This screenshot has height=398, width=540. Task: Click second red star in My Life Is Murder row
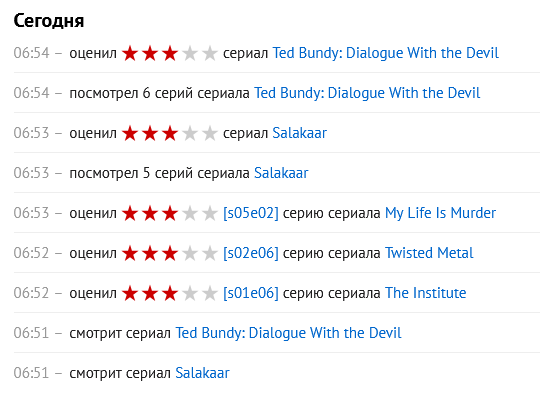coord(150,213)
